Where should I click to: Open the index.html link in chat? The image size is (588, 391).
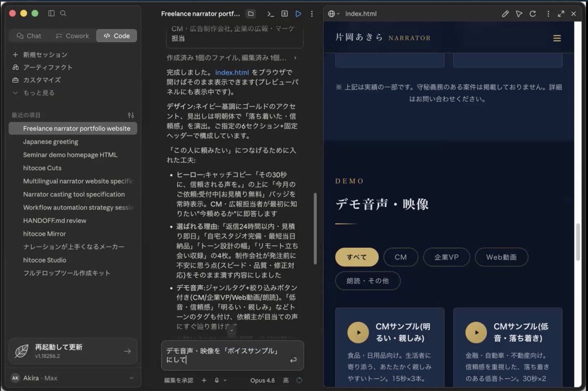coord(232,73)
